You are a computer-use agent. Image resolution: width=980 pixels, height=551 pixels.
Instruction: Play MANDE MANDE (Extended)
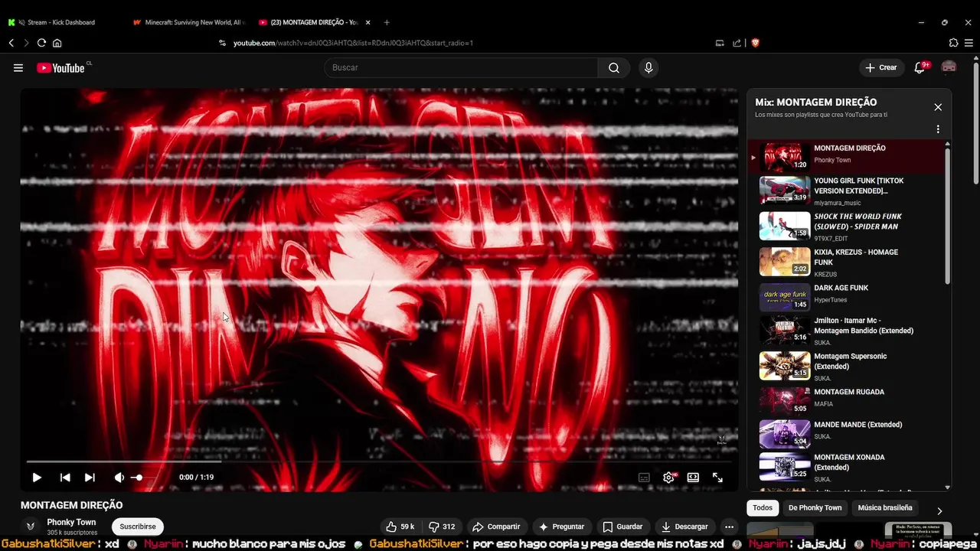[x=846, y=433]
